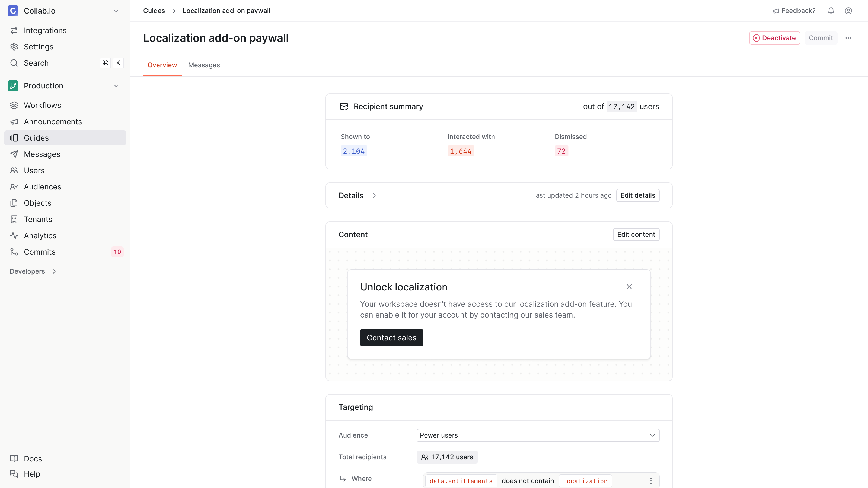The height and width of the screenshot is (488, 868).
Task: View Analytics from the sidebar
Action: pos(40,235)
